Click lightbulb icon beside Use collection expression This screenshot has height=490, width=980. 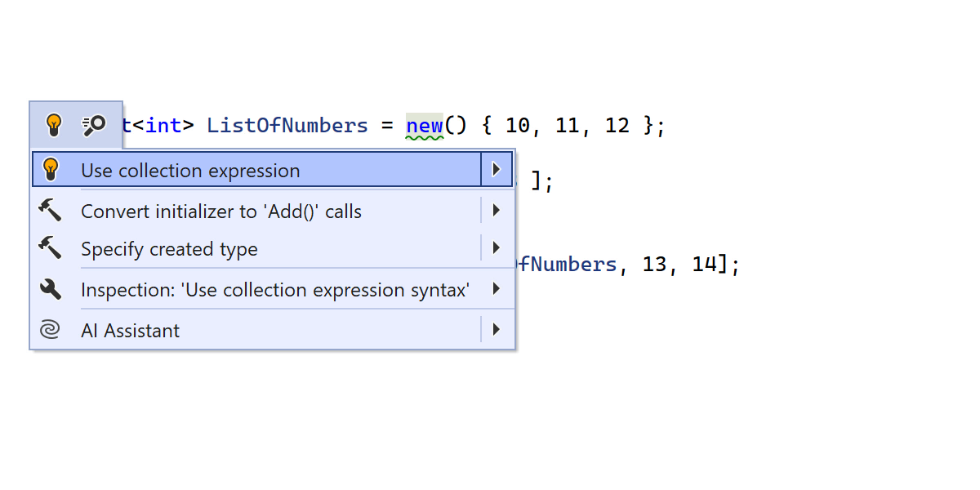point(51,170)
